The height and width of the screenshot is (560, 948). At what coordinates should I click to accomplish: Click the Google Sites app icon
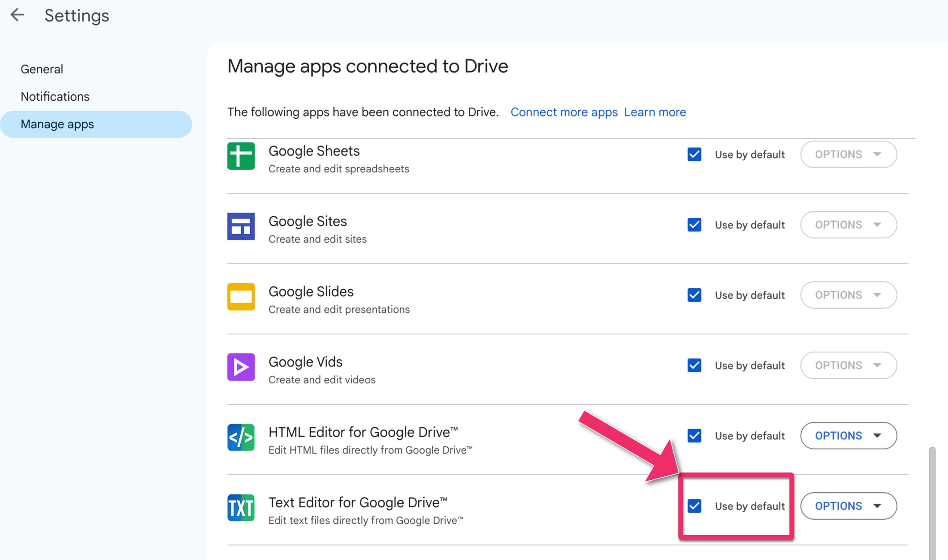241,226
